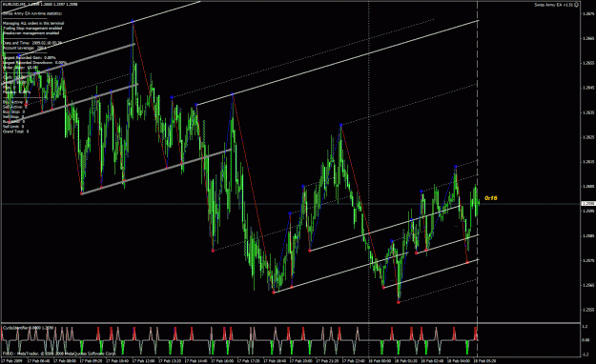
Task: Click 'Managing ALL orders in this terminal' line
Action: (33, 23)
